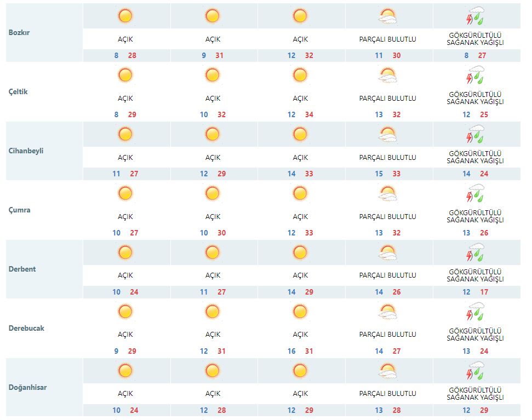Click Derbent's "PARÇALI BULUTLU" forecast text
532x420 pixels.
click(x=388, y=275)
